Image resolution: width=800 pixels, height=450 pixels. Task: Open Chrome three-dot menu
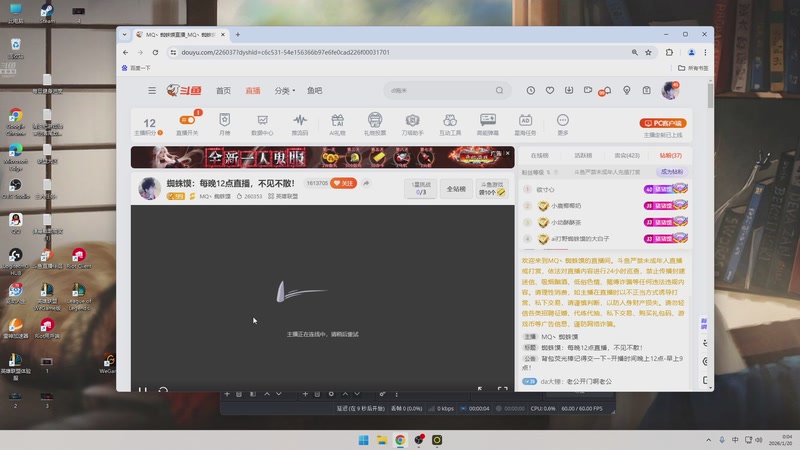click(x=705, y=52)
